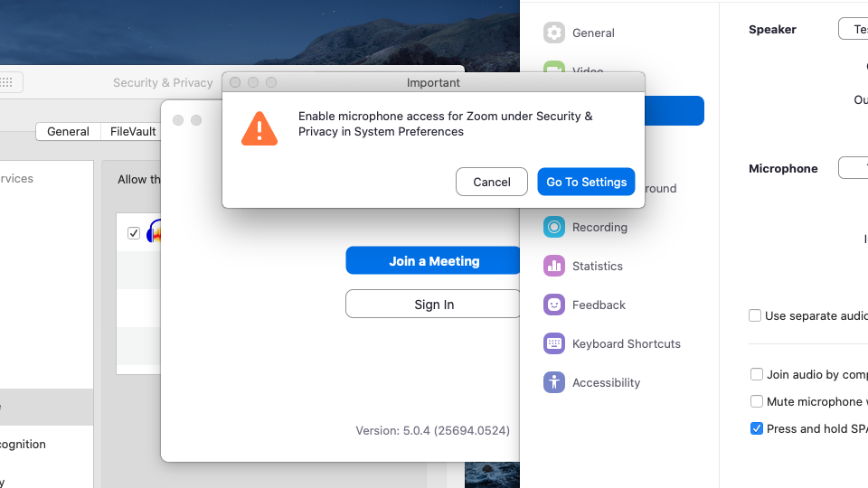Switch to General tab in Security & Privacy
Viewport: 868px width, 488px height.
click(68, 132)
